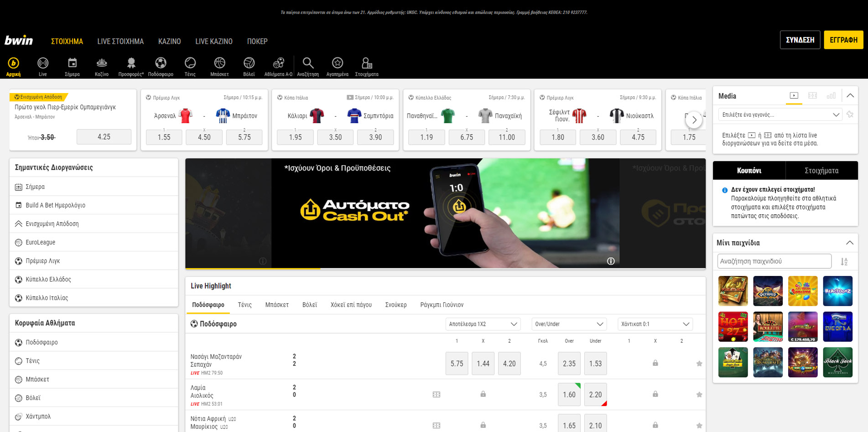Open the Roulette mini game thumbnail
This screenshot has height=432, width=868.
[768, 327]
